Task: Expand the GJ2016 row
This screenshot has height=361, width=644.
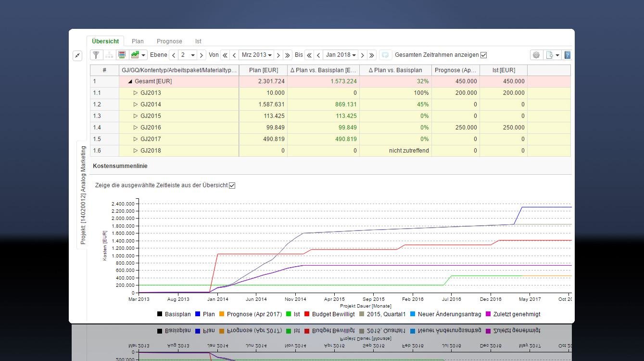Action: pyautogui.click(x=136, y=128)
